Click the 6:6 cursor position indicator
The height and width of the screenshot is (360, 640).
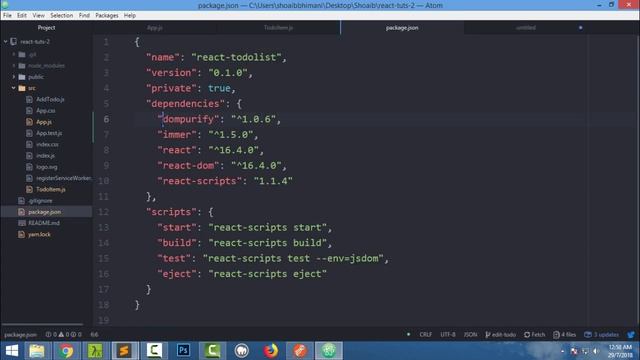point(94,335)
